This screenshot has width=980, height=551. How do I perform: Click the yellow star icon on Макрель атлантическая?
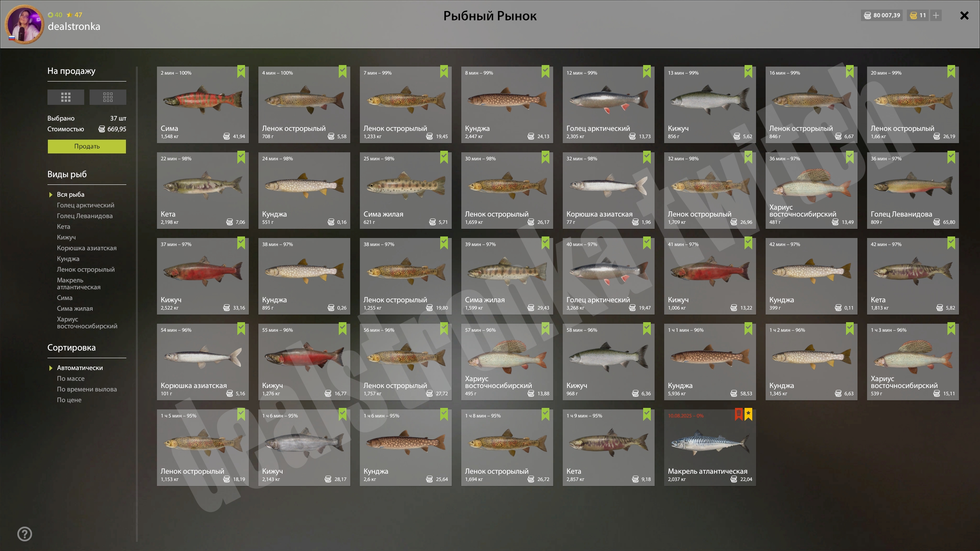click(x=748, y=414)
